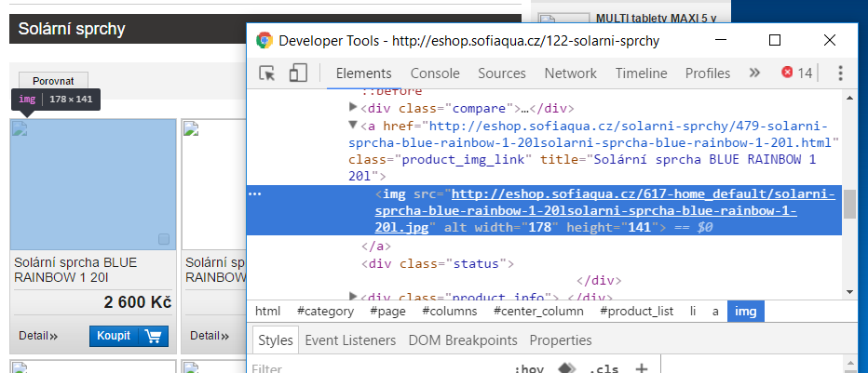
Task: Select html in the breadcrumb bar
Action: (268, 311)
